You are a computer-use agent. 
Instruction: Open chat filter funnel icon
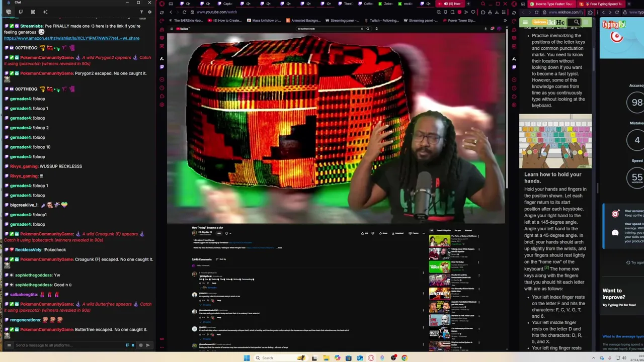tap(141, 12)
